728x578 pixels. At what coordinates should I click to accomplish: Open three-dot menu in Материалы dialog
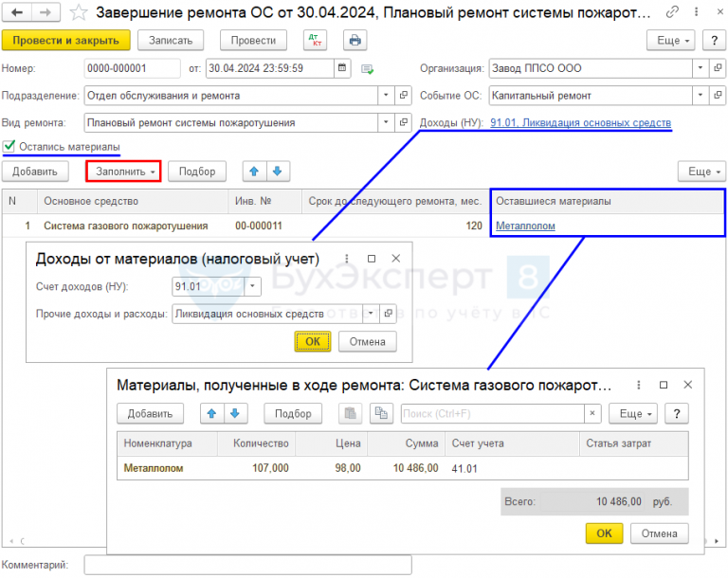pos(639,385)
